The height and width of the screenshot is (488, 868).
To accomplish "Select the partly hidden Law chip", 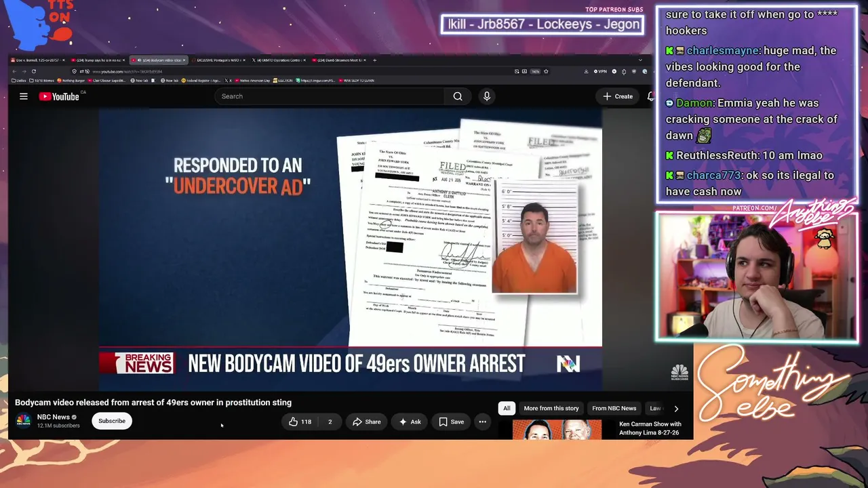I will pos(655,408).
